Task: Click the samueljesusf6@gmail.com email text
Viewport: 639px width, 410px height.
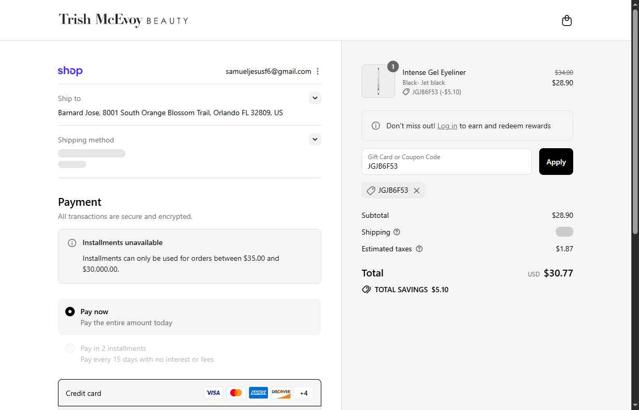Action: [268, 71]
